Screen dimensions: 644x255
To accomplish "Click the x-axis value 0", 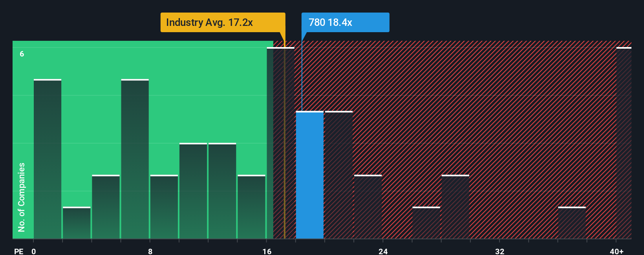I will (x=34, y=251).
